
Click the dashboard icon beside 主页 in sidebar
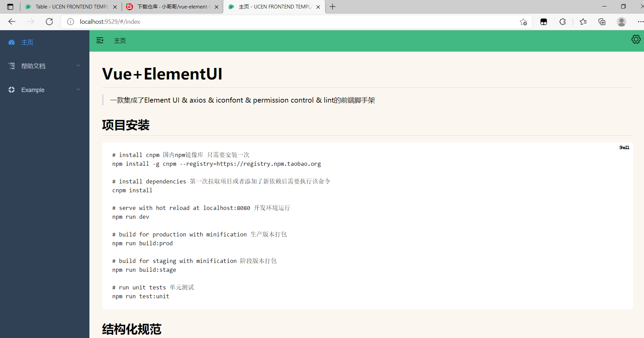[x=12, y=42]
